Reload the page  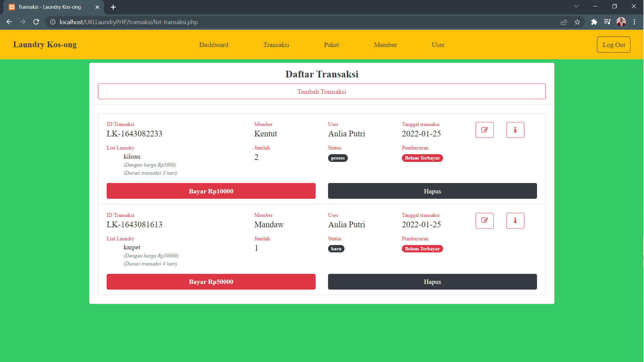pyautogui.click(x=36, y=22)
